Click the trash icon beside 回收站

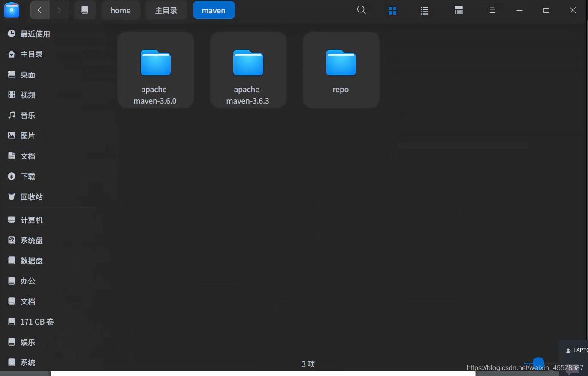(x=12, y=196)
